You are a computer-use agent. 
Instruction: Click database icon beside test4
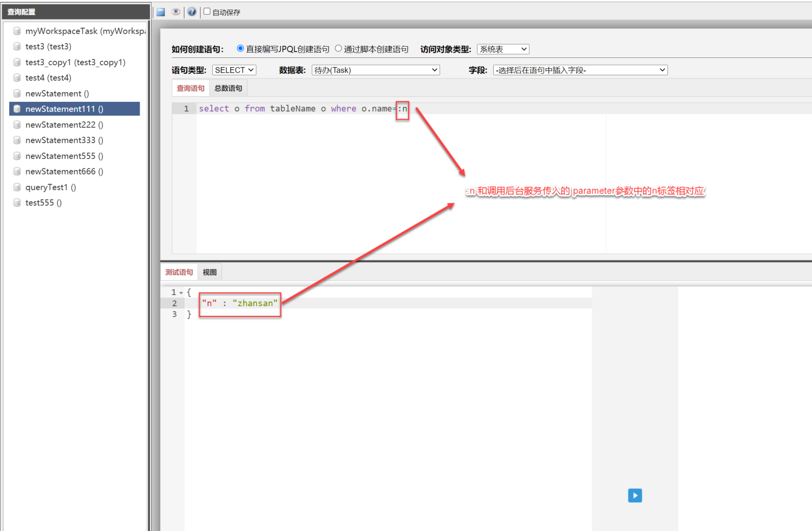[17, 78]
